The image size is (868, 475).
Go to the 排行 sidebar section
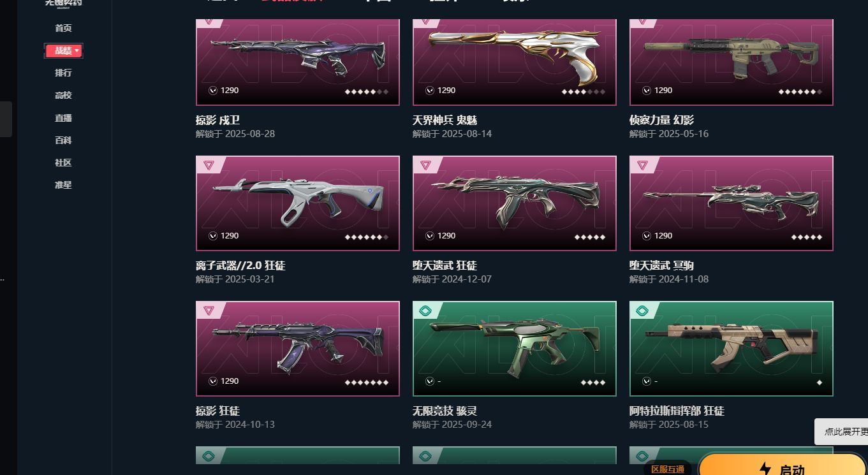[x=63, y=73]
